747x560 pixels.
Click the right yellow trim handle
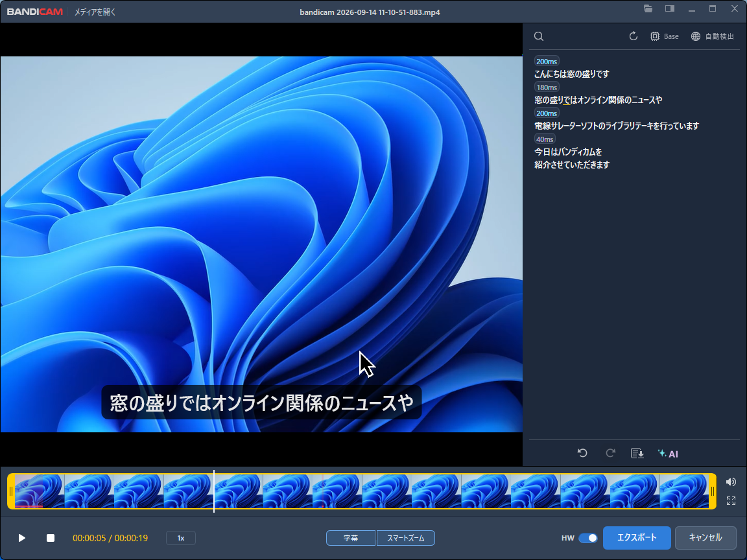[x=713, y=491]
